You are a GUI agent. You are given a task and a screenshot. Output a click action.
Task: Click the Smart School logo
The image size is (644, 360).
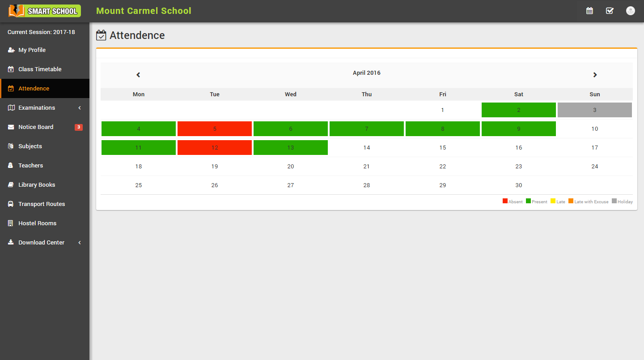click(45, 11)
